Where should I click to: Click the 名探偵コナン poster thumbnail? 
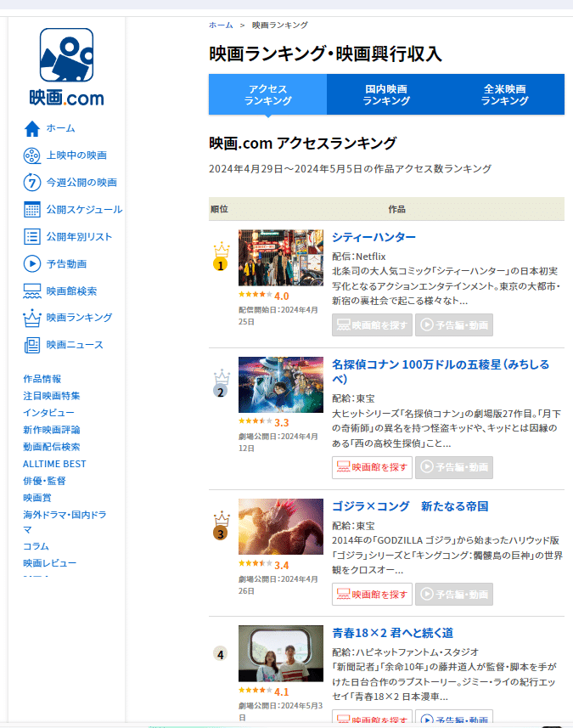281,385
